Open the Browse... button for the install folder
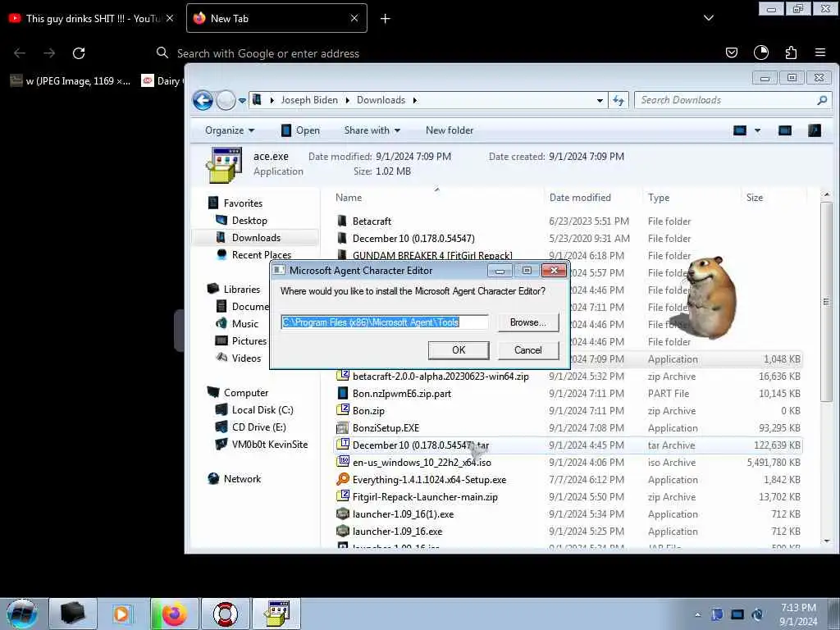 [528, 322]
